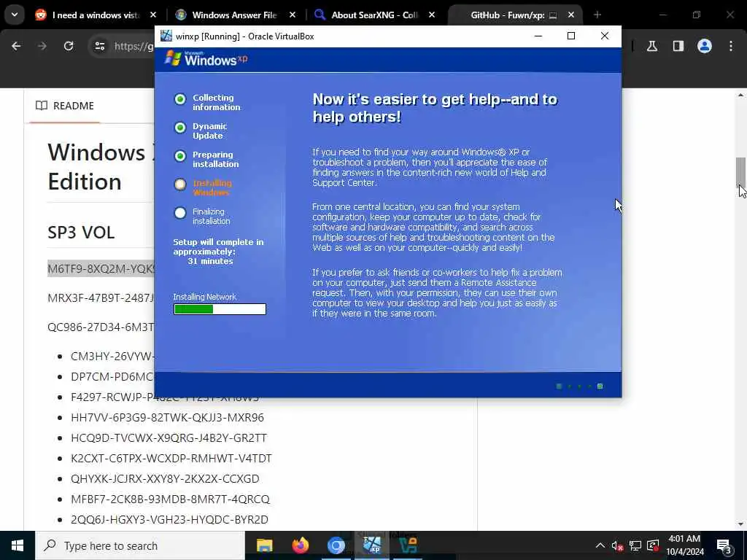747x560 pixels.
Task: Go forward in Chrome browser
Action: pyautogui.click(x=42, y=46)
